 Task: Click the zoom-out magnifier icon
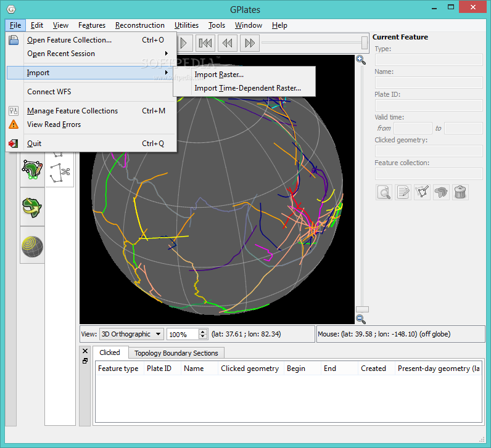[361, 319]
